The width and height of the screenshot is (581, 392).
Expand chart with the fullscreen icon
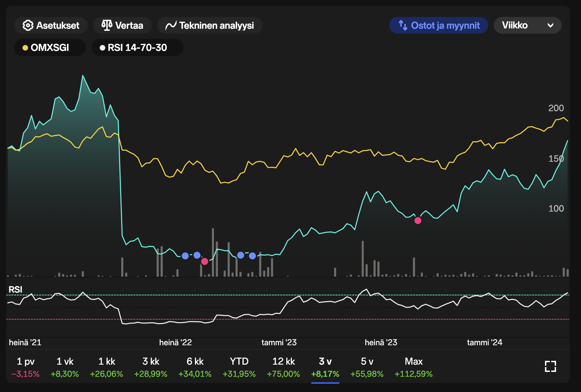550,366
